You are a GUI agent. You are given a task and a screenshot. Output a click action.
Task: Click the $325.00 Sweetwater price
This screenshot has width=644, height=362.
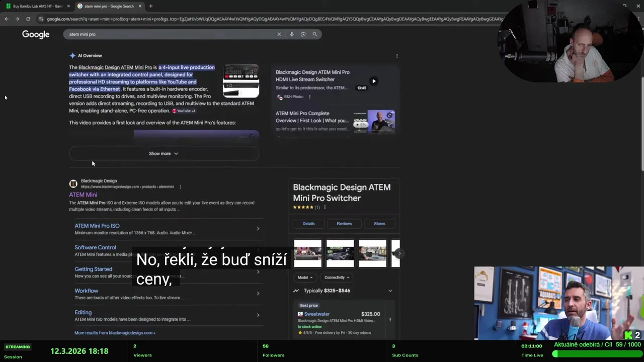pos(371,314)
